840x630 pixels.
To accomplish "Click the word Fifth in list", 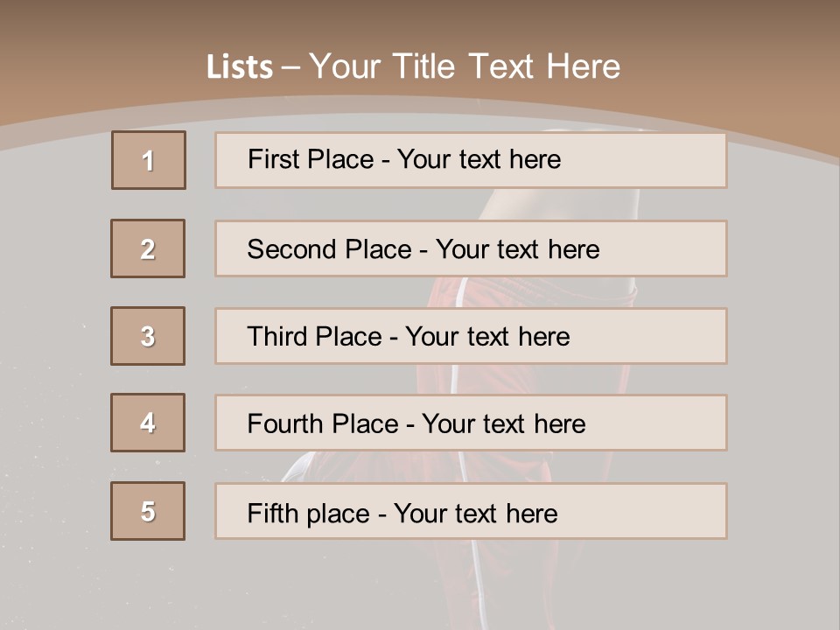I will point(272,514).
